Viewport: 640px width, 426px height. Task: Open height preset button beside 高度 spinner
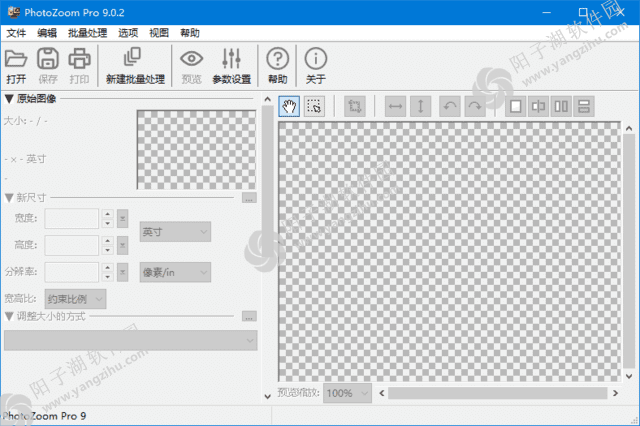pyautogui.click(x=122, y=245)
